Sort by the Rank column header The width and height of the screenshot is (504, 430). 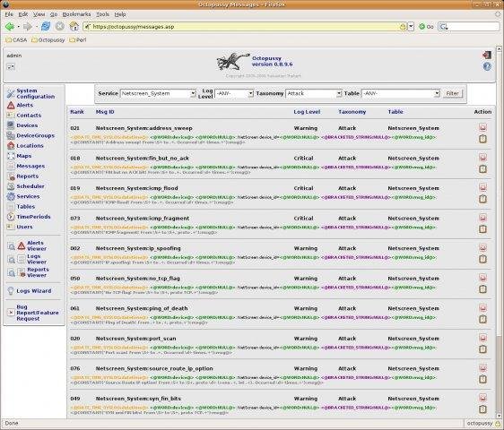[77, 112]
